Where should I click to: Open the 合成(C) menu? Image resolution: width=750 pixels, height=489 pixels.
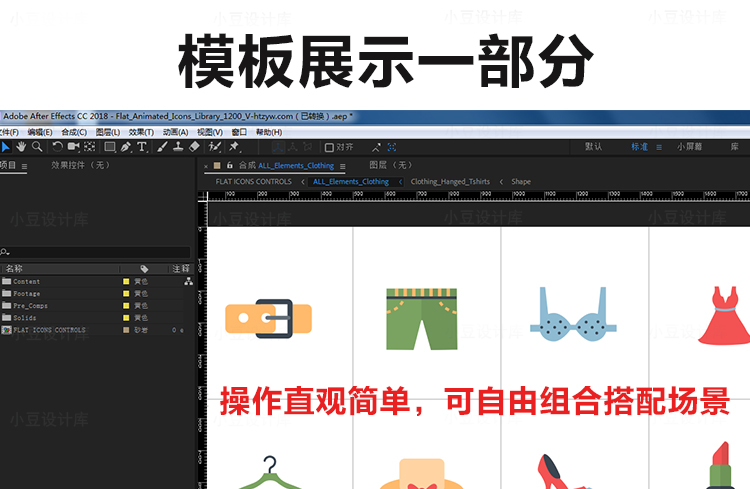(74, 132)
